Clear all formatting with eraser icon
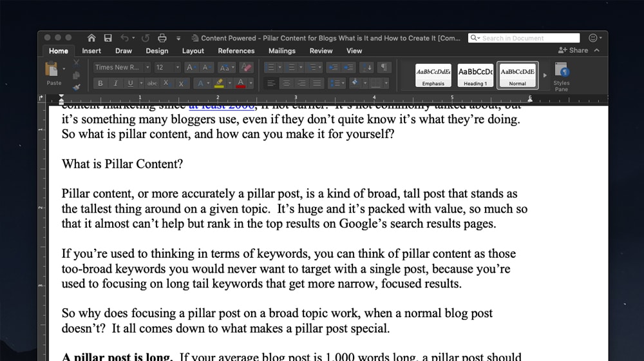Screen dimensions: 644x361 point(246,67)
